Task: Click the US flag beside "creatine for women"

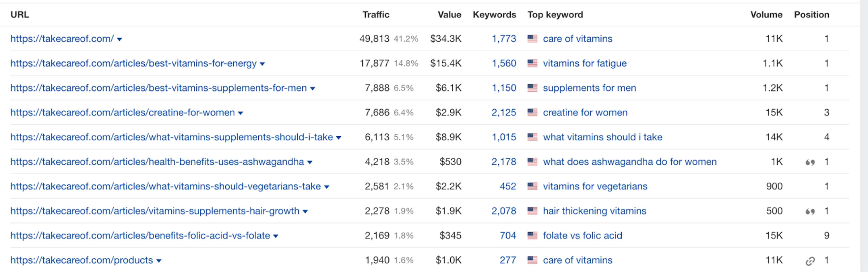Action: tap(533, 112)
